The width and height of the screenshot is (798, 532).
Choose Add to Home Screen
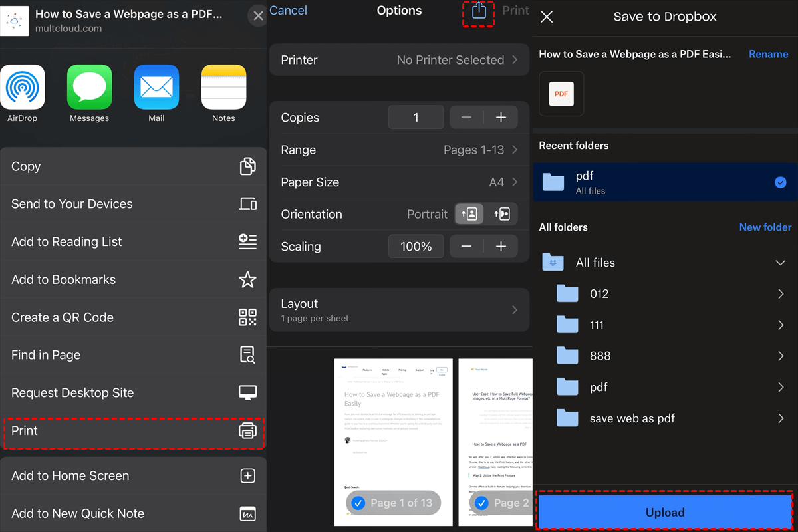(133, 476)
